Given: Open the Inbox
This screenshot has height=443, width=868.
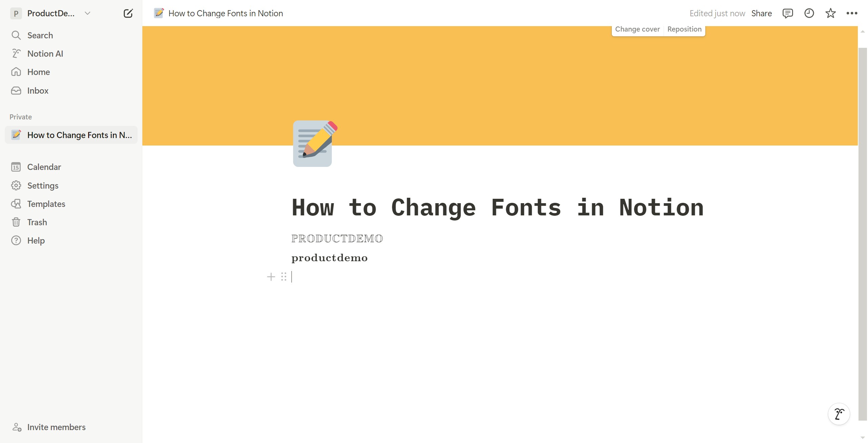Looking at the screenshot, I should [x=71, y=91].
